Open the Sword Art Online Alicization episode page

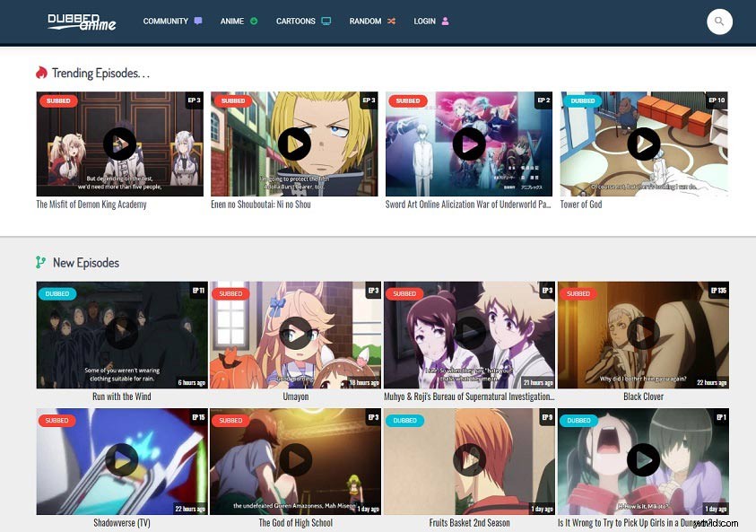pyautogui.click(x=468, y=205)
